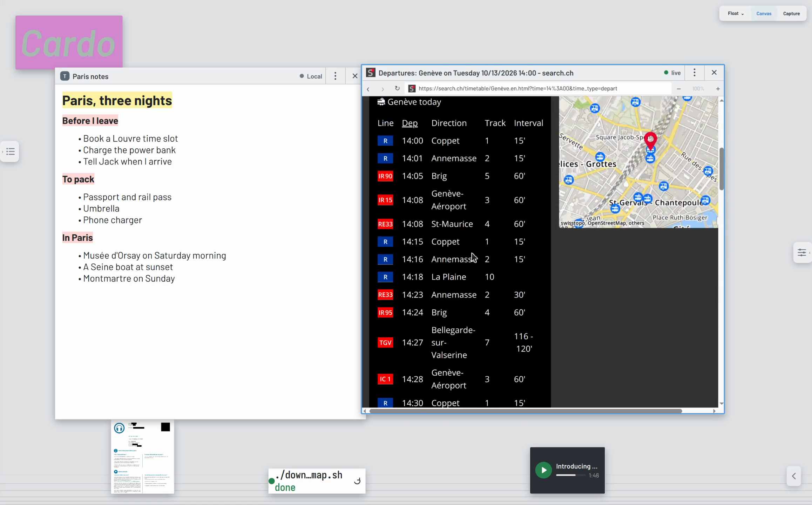Sort by the Dep column header

point(410,123)
